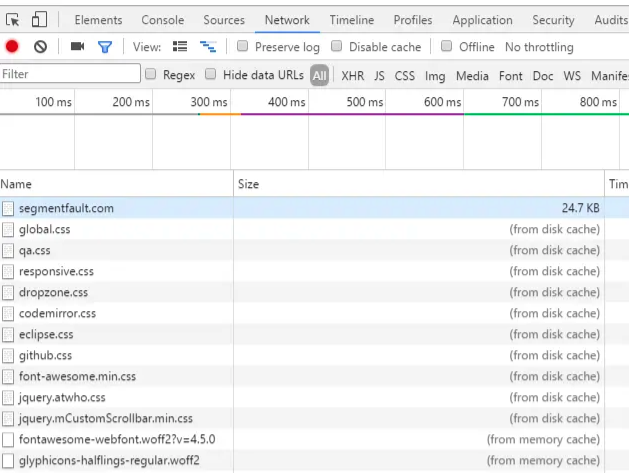629x473 pixels.
Task: Switch to large request rows view icon
Action: [x=180, y=46]
